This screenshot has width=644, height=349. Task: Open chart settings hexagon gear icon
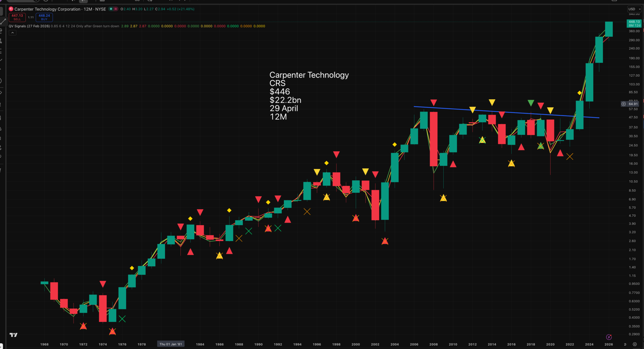[635, 344]
